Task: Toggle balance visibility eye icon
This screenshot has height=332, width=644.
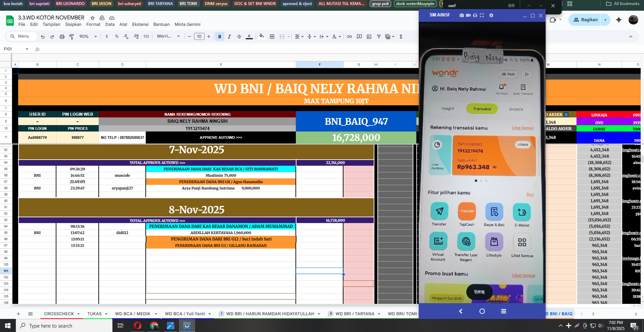Action: pyautogui.click(x=495, y=167)
